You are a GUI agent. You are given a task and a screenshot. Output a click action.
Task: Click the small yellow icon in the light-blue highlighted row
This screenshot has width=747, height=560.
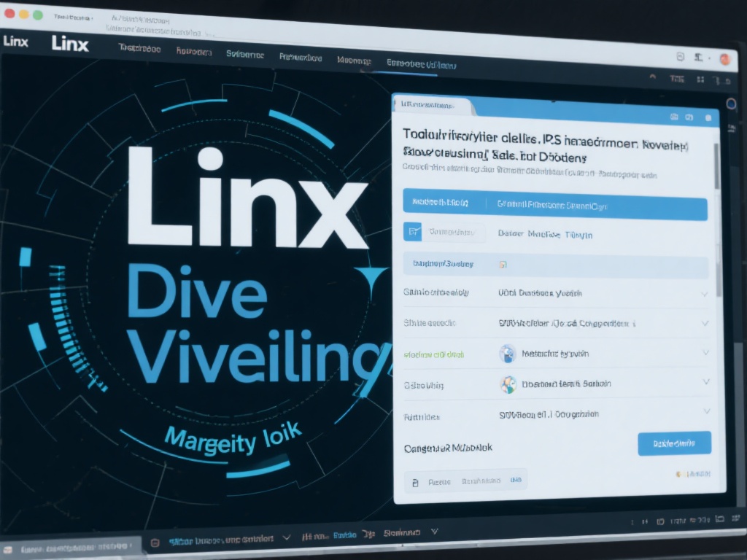pyautogui.click(x=503, y=264)
